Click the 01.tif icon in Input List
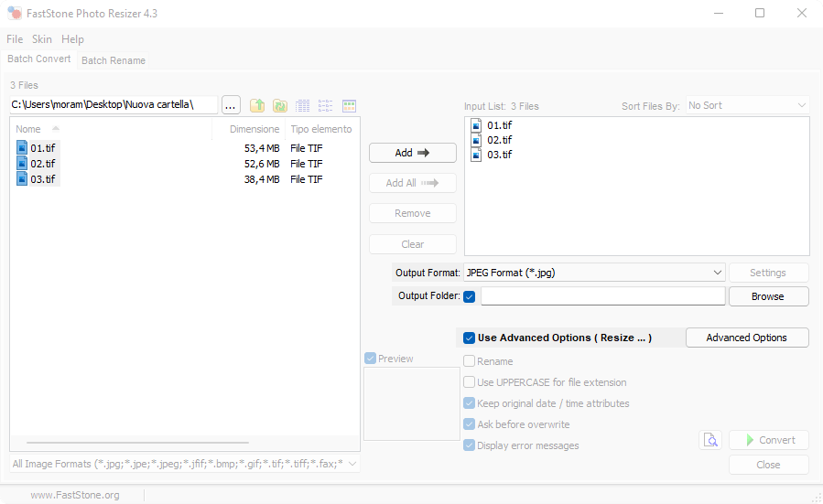Screen dimensions: 823x504 point(476,125)
